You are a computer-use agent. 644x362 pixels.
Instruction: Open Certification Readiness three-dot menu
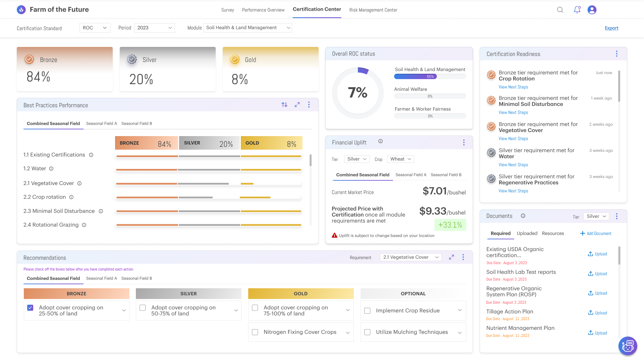point(616,54)
